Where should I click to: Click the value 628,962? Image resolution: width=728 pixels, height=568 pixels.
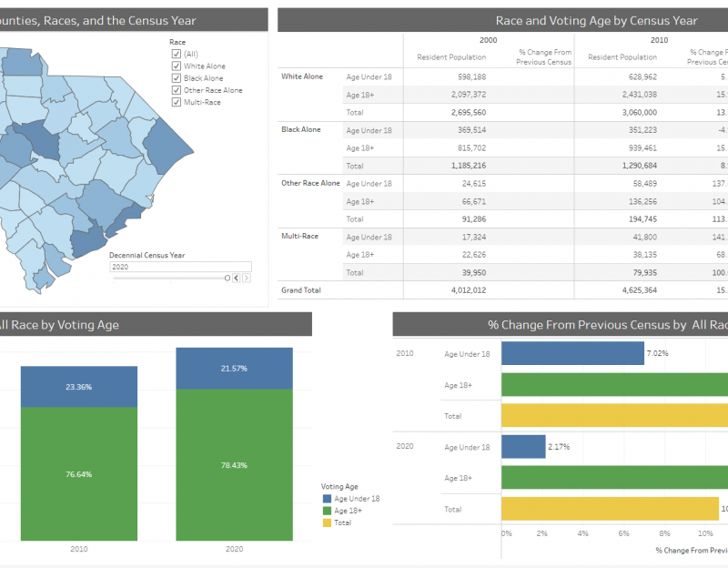[x=642, y=77]
